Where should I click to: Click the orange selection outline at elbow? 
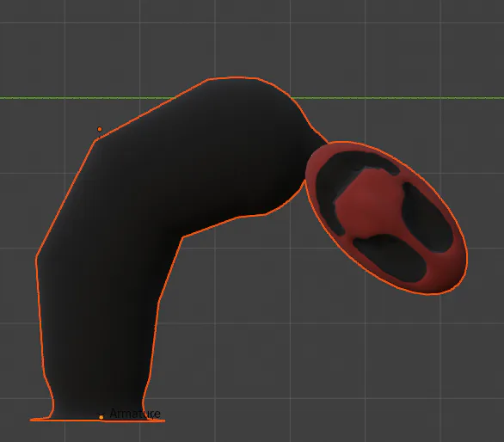click(182, 237)
